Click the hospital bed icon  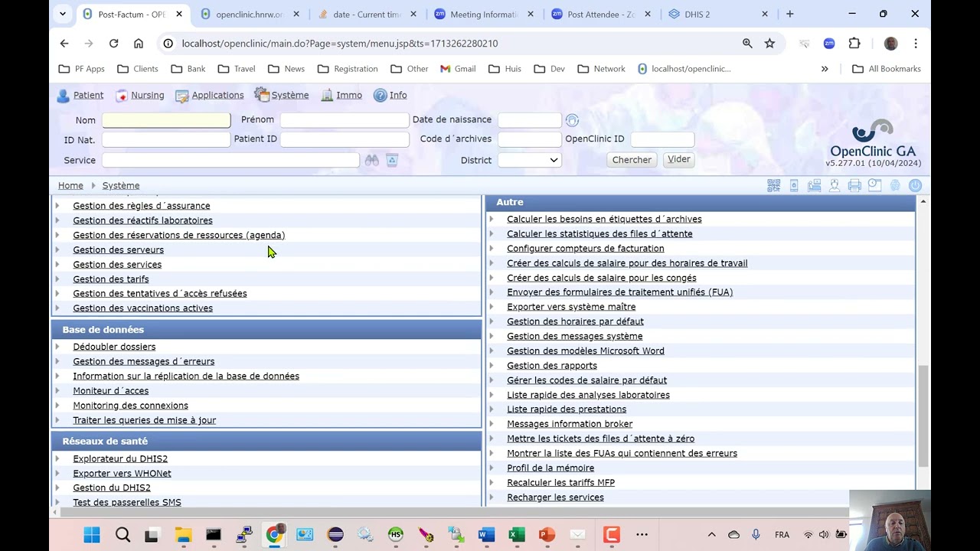(814, 186)
